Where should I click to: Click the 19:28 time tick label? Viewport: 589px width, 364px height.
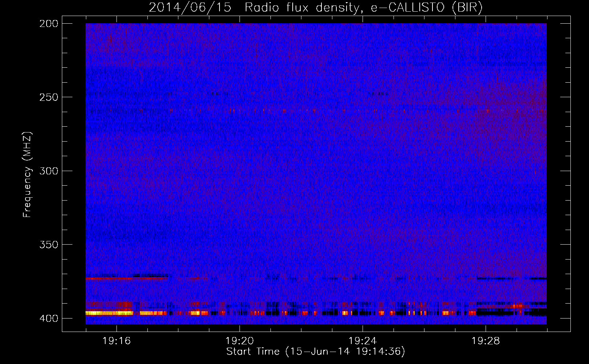[486, 341]
